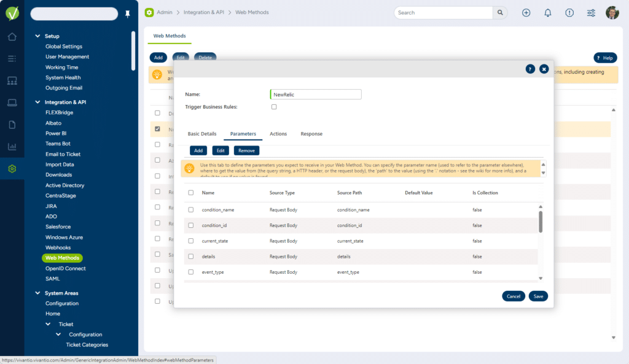Click the plus icon to create new
The width and height of the screenshot is (629, 364).
click(x=526, y=13)
